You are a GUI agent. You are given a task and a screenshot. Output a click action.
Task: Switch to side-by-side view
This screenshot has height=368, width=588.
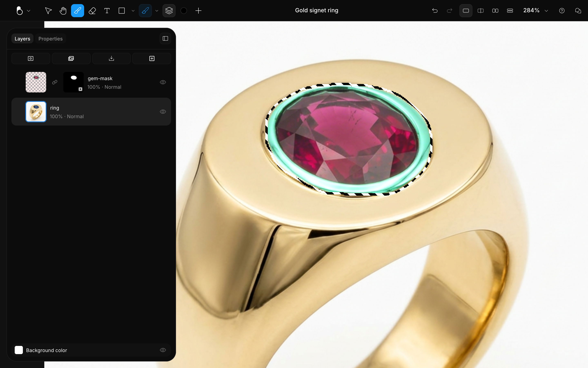point(495,11)
